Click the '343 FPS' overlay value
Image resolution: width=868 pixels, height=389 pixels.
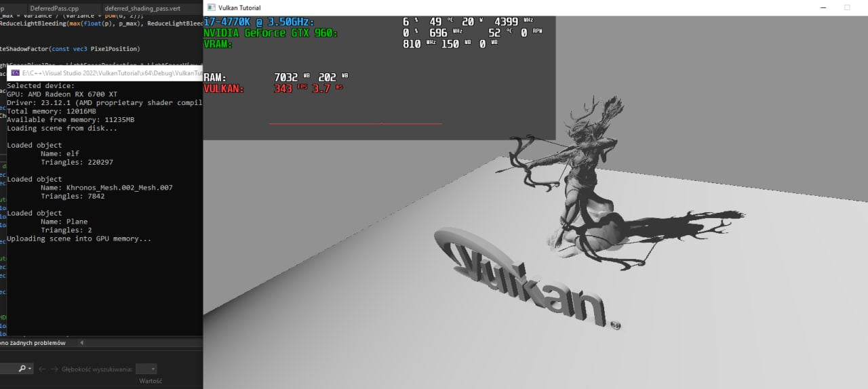pos(290,88)
